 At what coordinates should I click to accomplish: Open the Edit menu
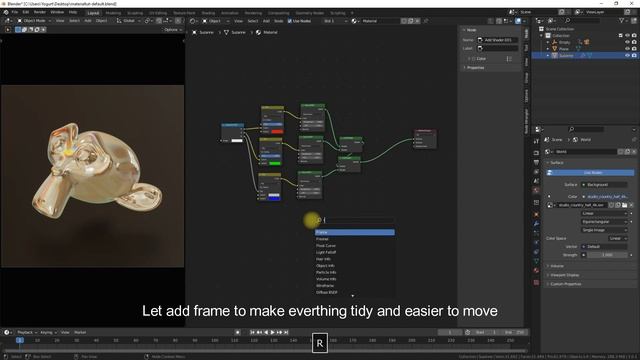point(26,12)
